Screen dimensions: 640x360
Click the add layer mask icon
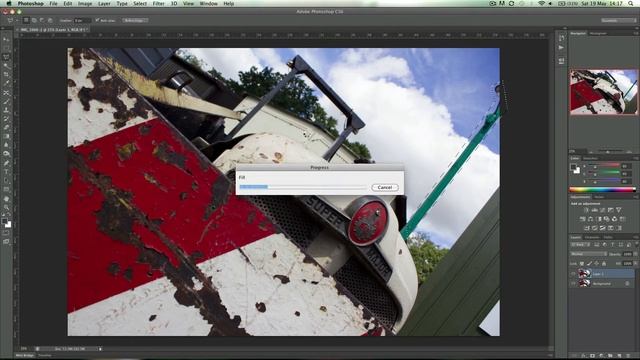[x=592, y=356]
